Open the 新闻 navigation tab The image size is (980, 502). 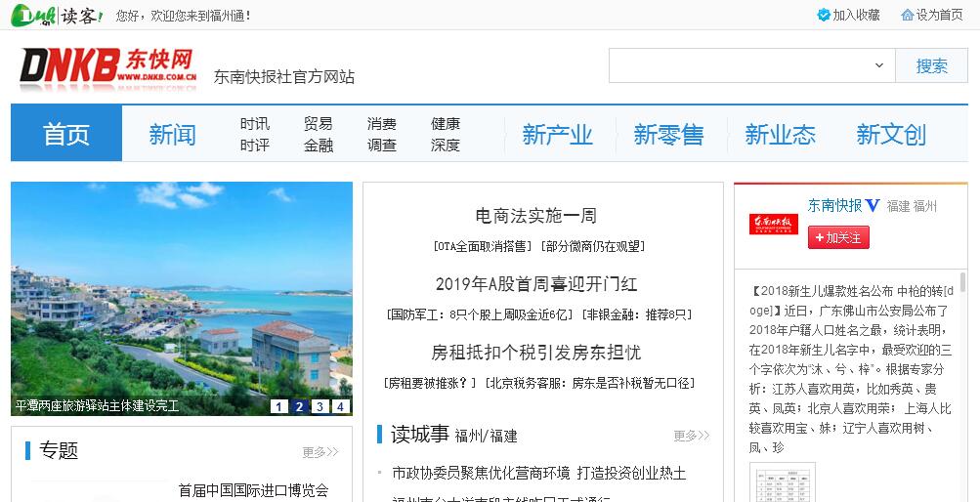pos(173,134)
